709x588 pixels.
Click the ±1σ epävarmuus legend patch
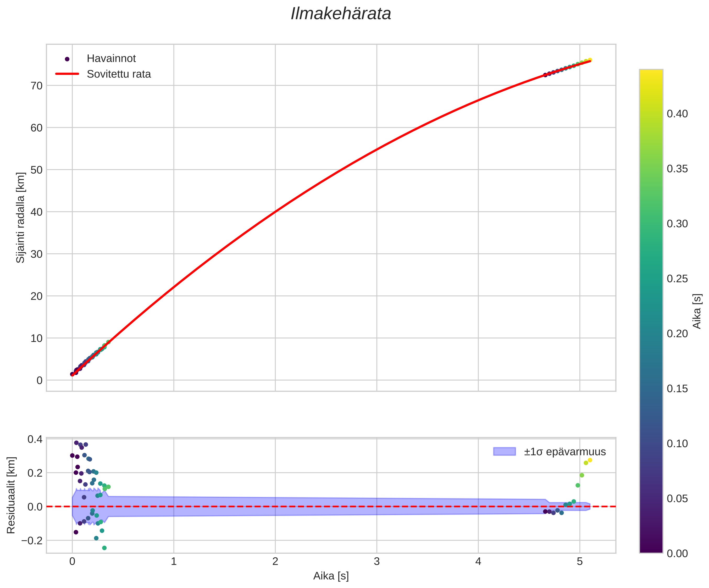(x=505, y=452)
